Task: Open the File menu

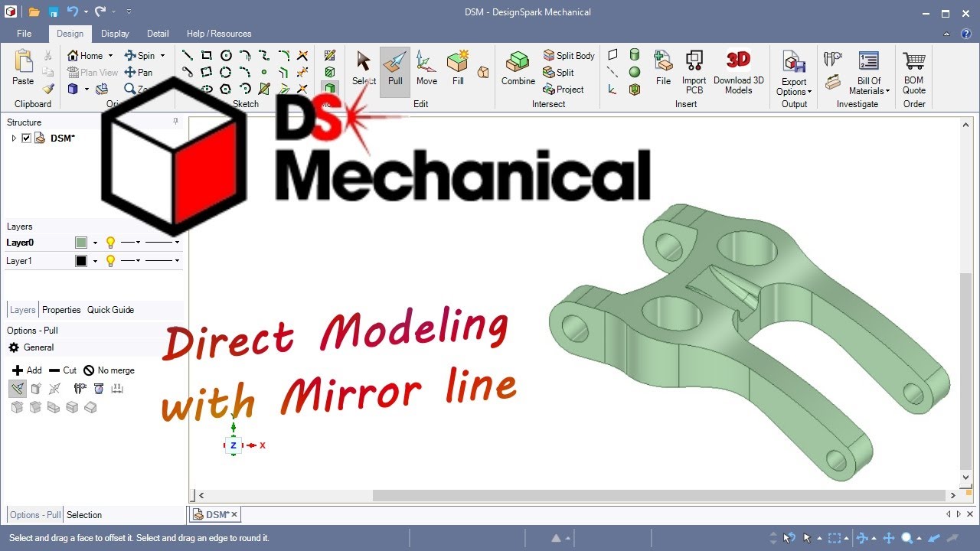Action: (x=24, y=34)
